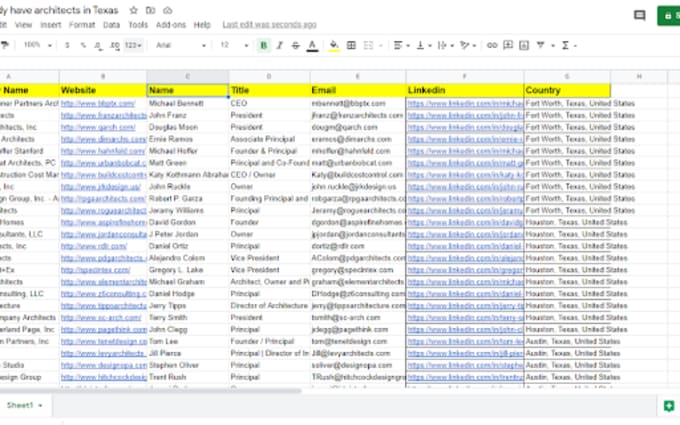
Task: Toggle italic formatting
Action: click(280, 45)
